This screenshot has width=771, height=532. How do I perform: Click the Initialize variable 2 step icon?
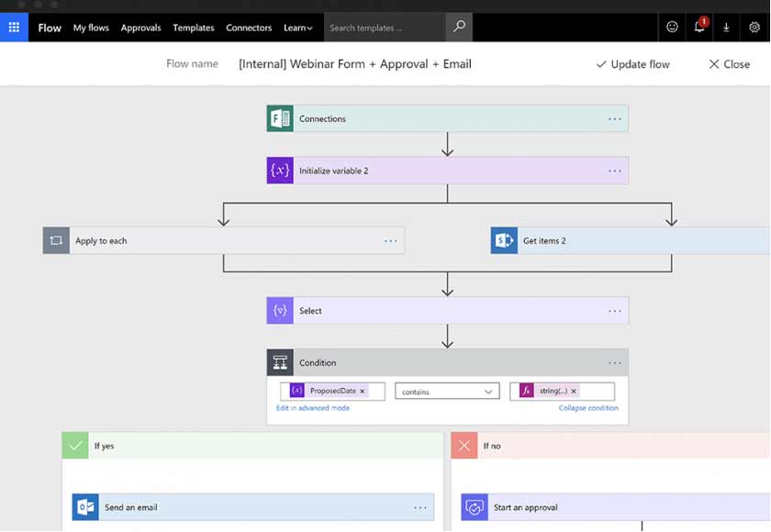[280, 170]
